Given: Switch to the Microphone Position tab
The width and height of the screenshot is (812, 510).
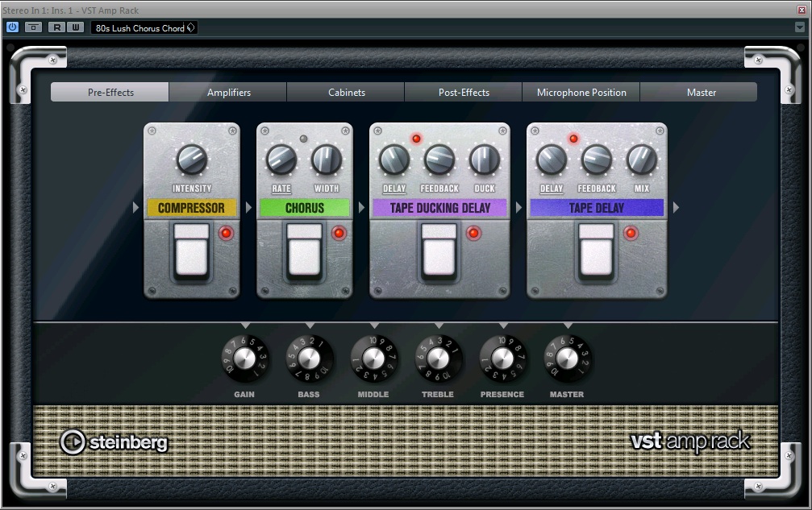Looking at the screenshot, I should click(581, 92).
